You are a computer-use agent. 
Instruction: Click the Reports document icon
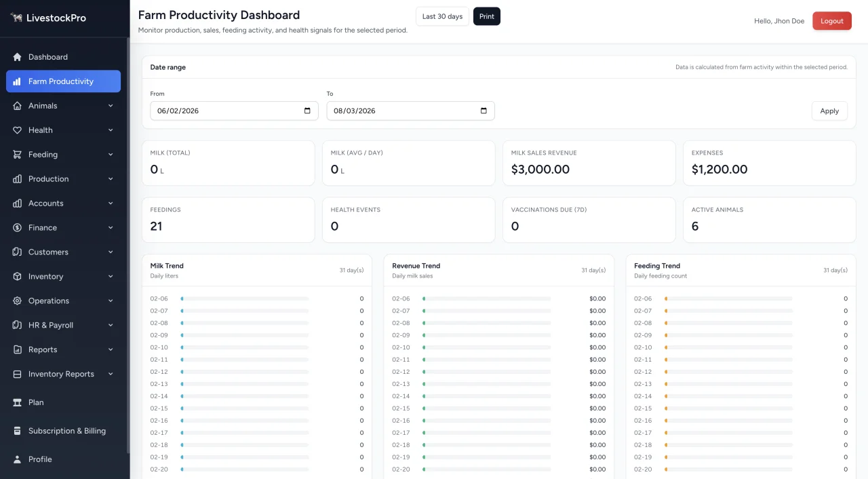[17, 350]
